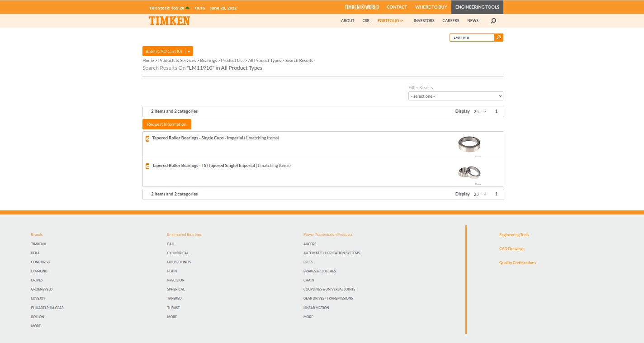Go to Home breadcrumb
The width and height of the screenshot is (644, 343).
click(x=148, y=61)
